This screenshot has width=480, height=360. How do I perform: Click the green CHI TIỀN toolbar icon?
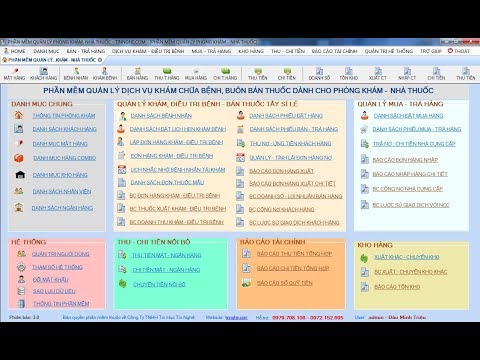[x=287, y=74]
